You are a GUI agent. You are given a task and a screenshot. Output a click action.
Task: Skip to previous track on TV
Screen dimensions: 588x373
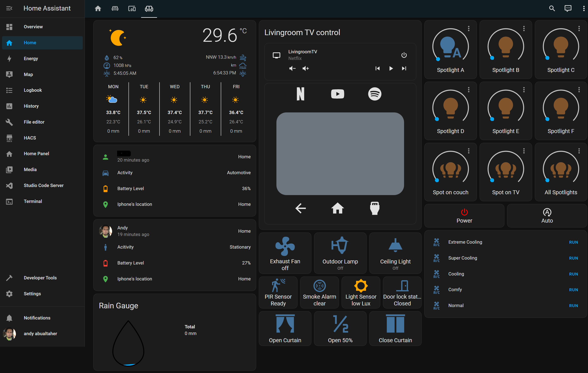(378, 69)
